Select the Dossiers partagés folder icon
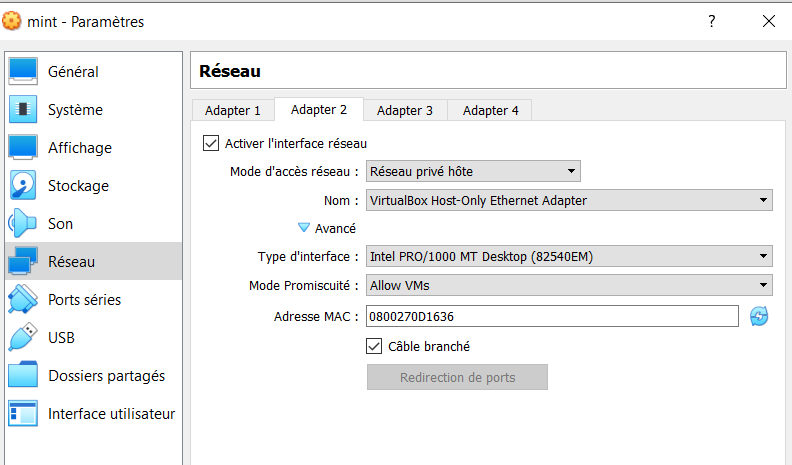This screenshot has height=465, width=792. [x=23, y=376]
